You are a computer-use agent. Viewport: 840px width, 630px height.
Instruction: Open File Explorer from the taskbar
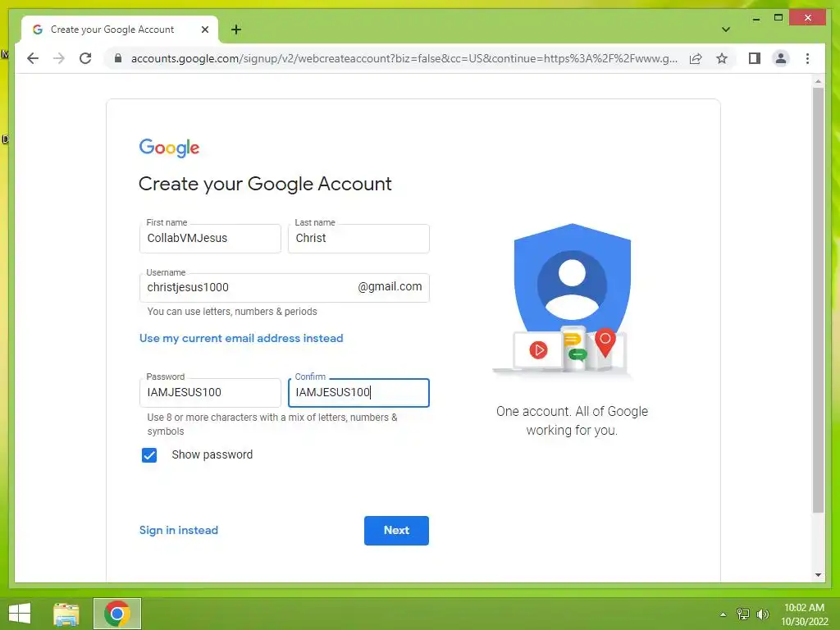pos(66,614)
